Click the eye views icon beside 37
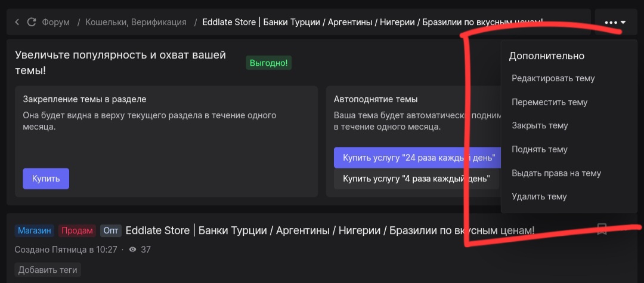 (132, 250)
